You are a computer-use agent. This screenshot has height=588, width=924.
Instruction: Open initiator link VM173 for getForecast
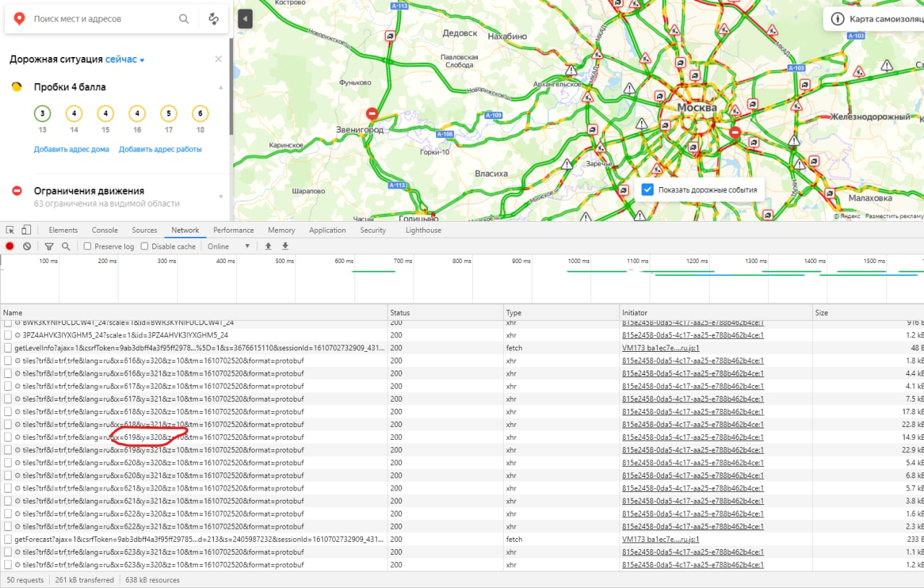click(661, 539)
